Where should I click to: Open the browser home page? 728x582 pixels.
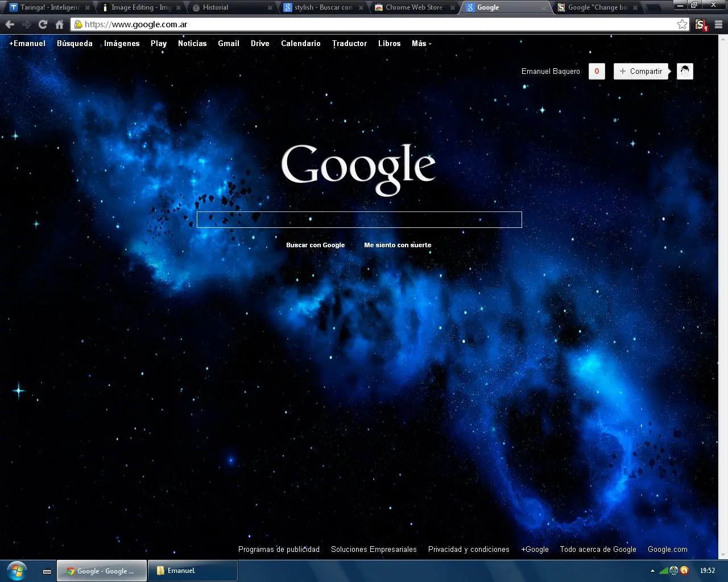[x=59, y=24]
